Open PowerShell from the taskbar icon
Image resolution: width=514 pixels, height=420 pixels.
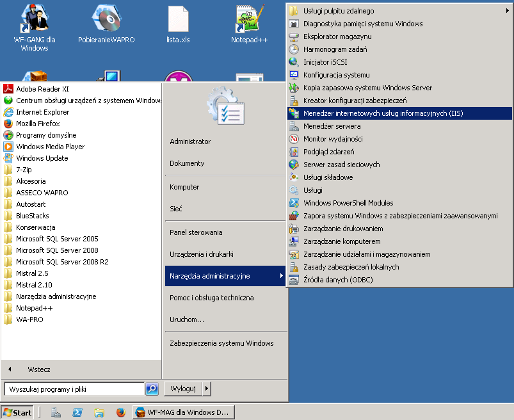click(77, 412)
